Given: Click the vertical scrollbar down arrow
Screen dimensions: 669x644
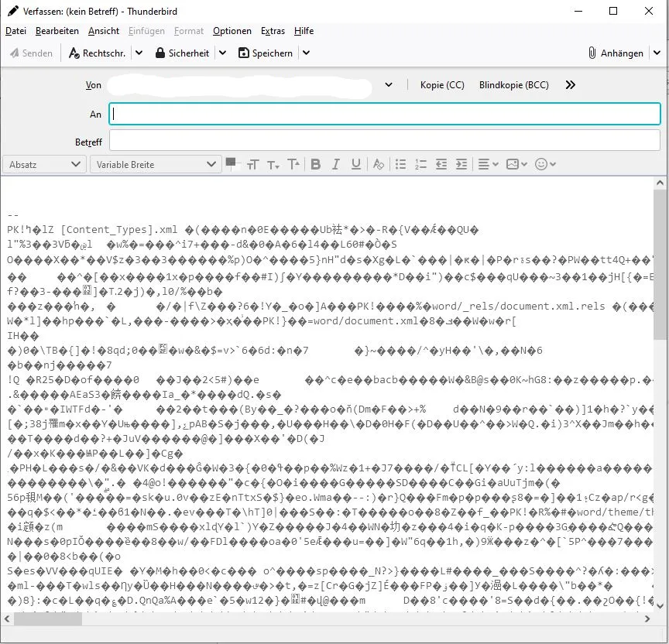Looking at the screenshot, I should click(x=660, y=605).
